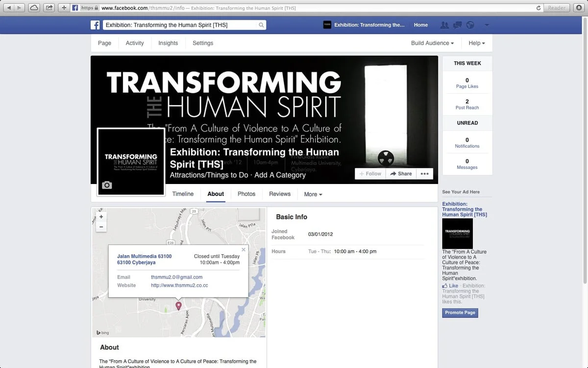
Task: Select the About tab
Action: (x=216, y=194)
